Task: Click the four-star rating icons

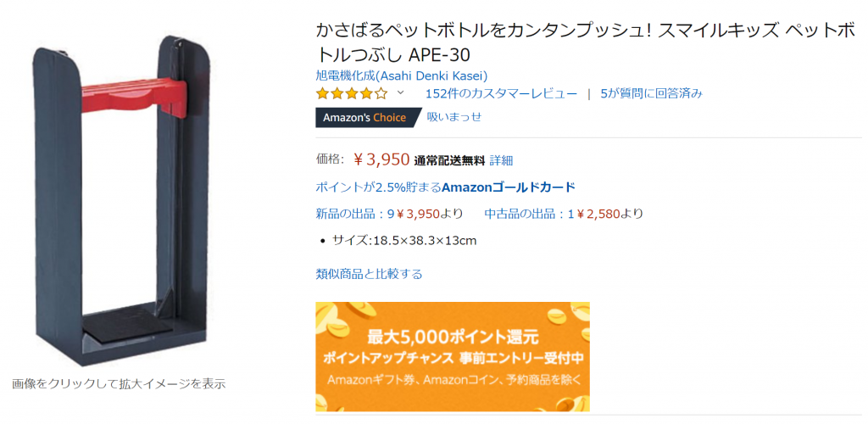Action: [x=352, y=93]
